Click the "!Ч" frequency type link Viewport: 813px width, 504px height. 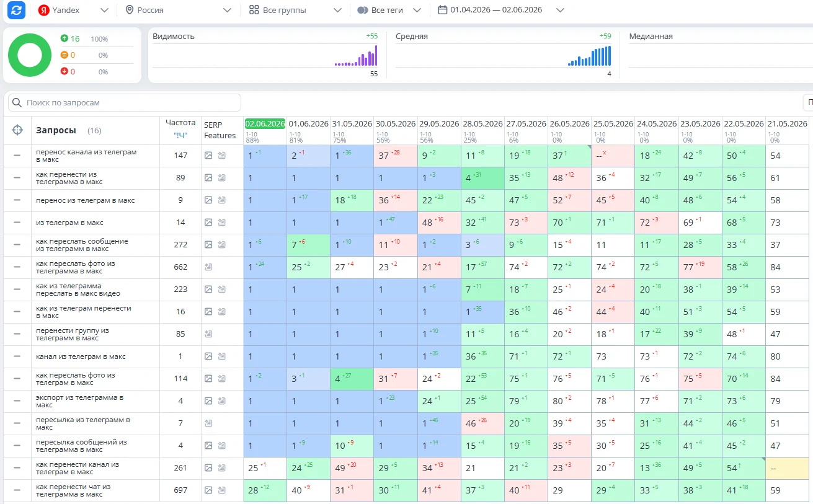pyautogui.click(x=180, y=135)
